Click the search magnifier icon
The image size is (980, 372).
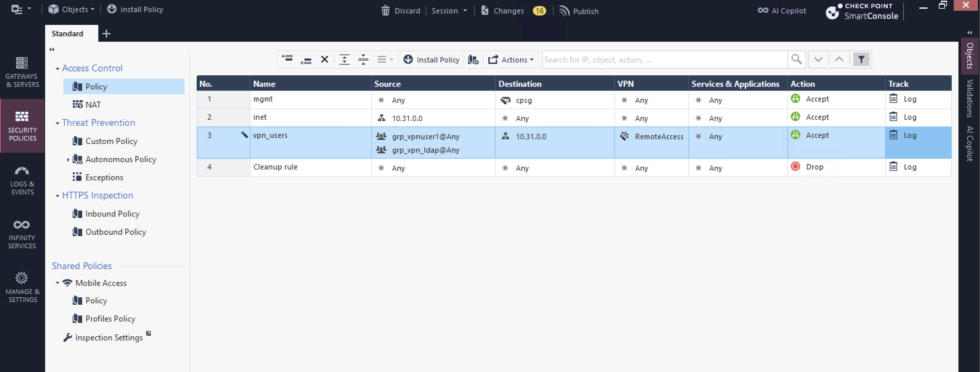[796, 60]
